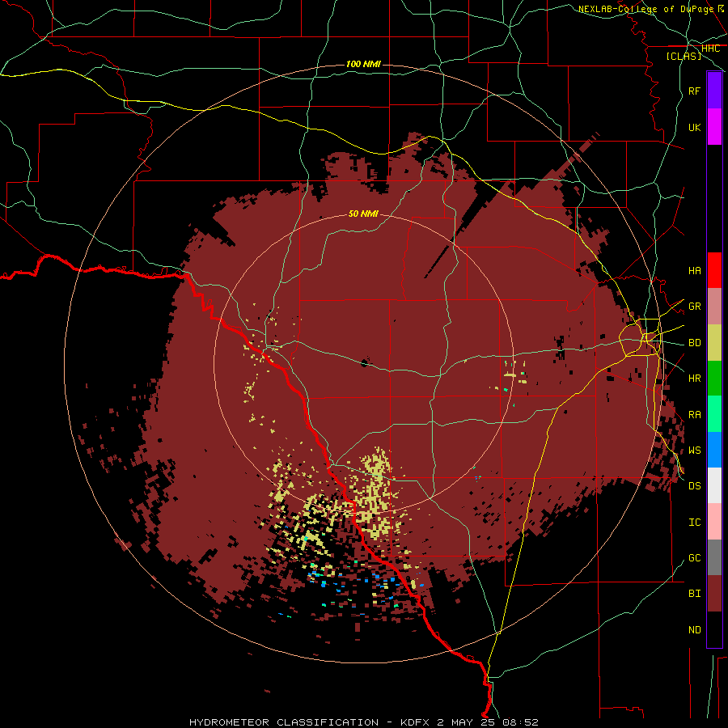Image resolution: width=728 pixels, height=728 pixels.
Task: Click the DS white legend swatch
Action: [714, 485]
